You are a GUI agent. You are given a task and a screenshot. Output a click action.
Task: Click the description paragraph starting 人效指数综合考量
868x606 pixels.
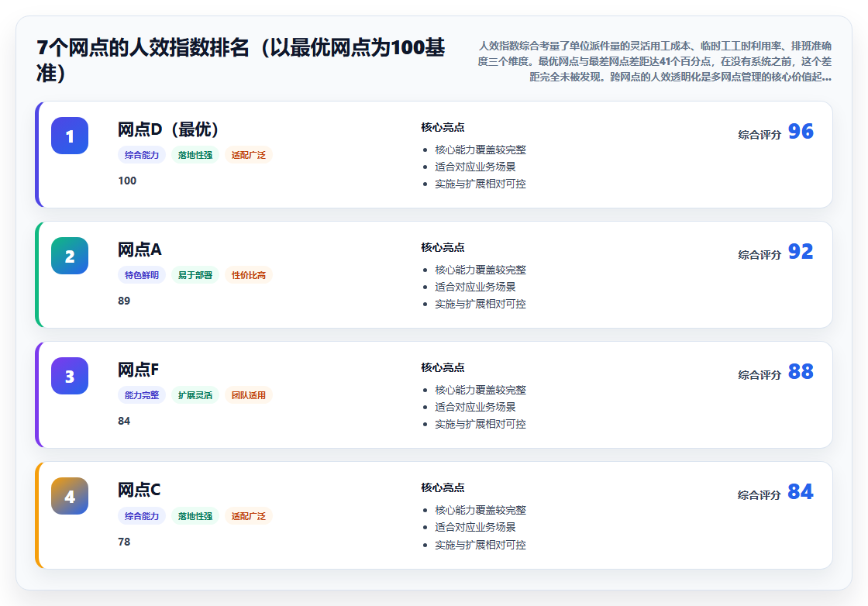(x=654, y=61)
